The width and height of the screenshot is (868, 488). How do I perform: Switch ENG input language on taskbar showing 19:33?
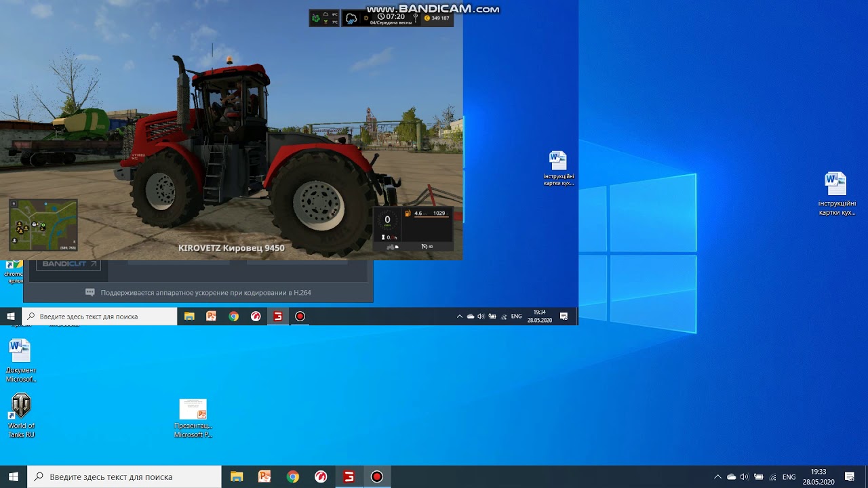789,477
